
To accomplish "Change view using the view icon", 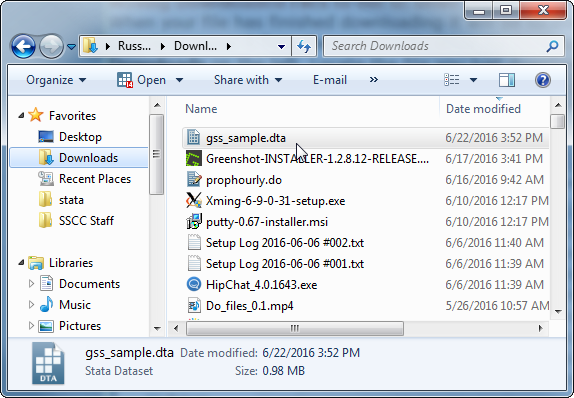I will click(x=452, y=79).
